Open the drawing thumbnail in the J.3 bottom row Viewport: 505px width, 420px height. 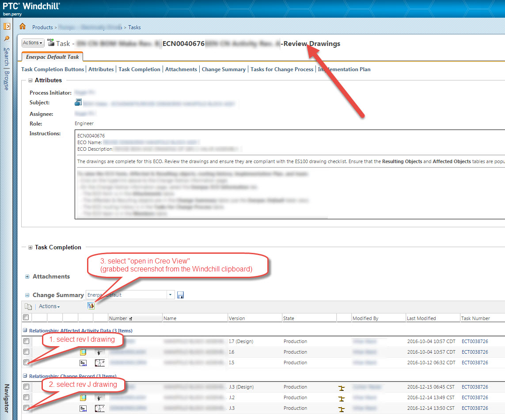[x=100, y=409]
